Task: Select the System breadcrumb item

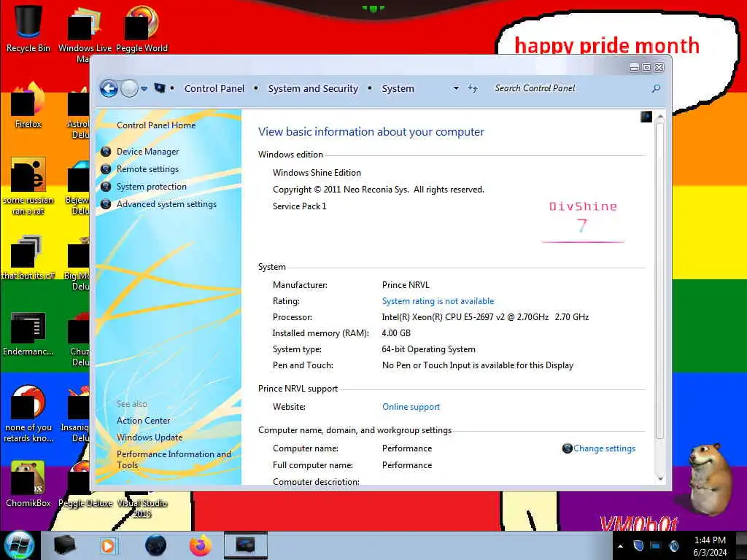Action: (x=398, y=88)
